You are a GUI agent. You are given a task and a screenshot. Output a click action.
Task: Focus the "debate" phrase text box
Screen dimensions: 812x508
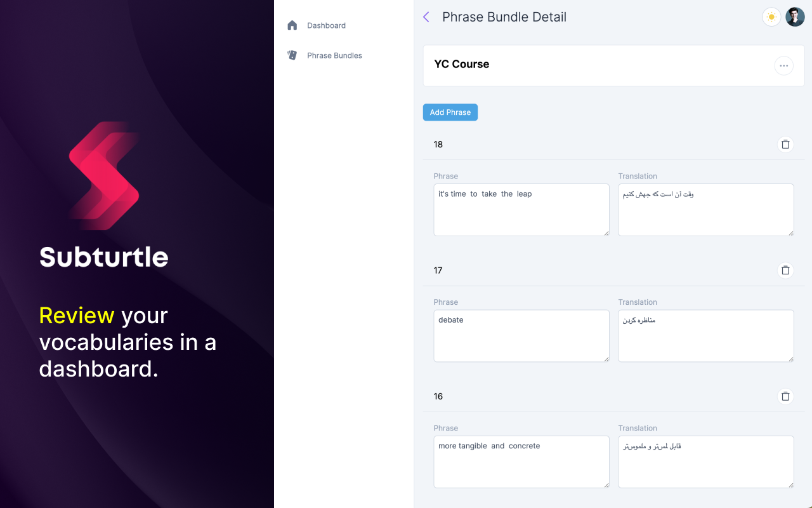point(521,335)
